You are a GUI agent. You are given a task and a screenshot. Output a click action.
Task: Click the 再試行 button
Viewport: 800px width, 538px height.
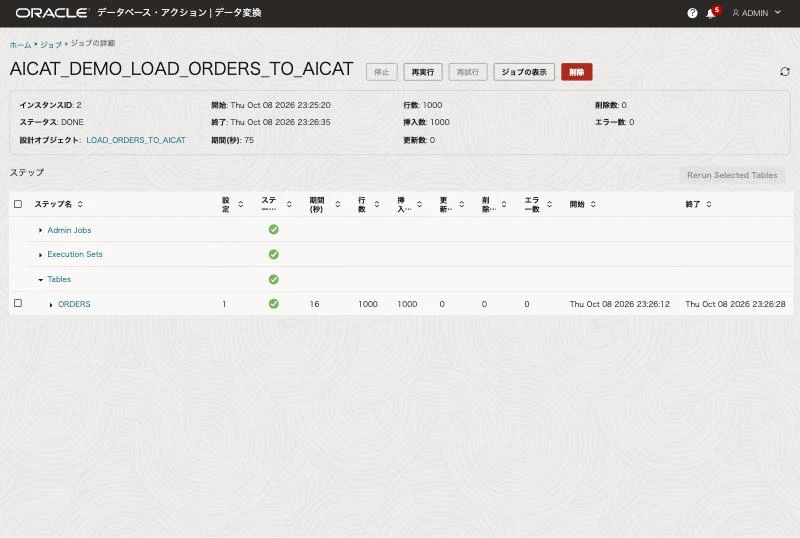(x=468, y=72)
